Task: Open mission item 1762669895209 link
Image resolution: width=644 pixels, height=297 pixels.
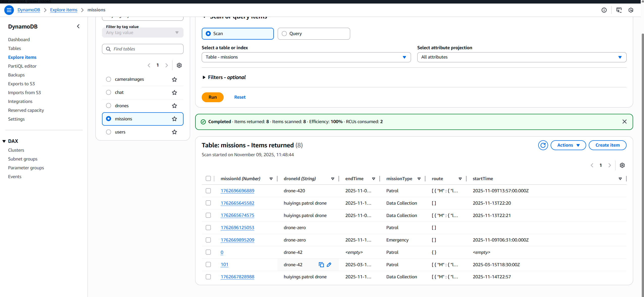Action: pyautogui.click(x=237, y=240)
